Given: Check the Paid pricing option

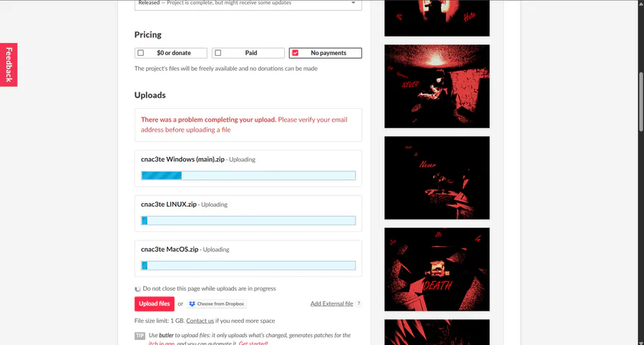Looking at the screenshot, I should tap(248, 53).
